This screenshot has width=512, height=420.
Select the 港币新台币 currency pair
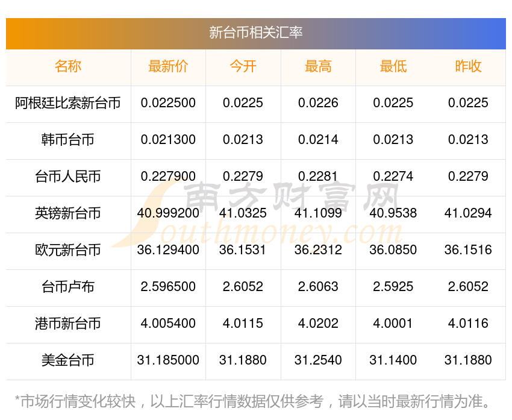[68, 324]
